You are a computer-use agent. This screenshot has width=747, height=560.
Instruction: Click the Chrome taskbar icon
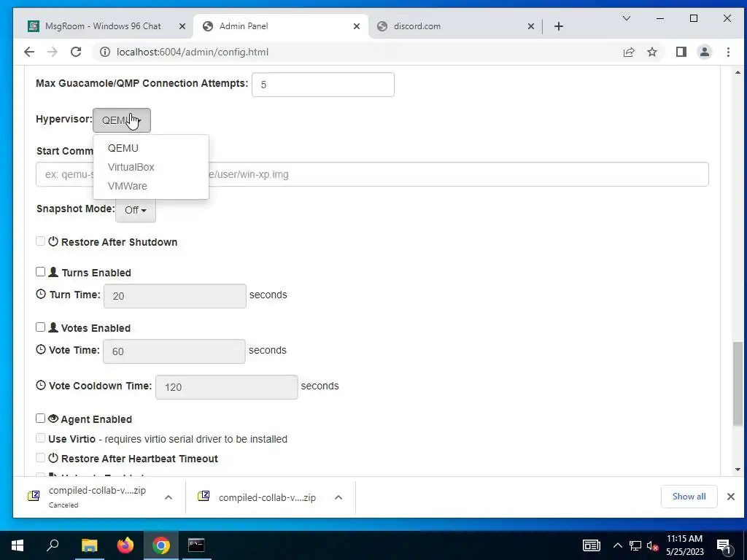[x=161, y=545]
